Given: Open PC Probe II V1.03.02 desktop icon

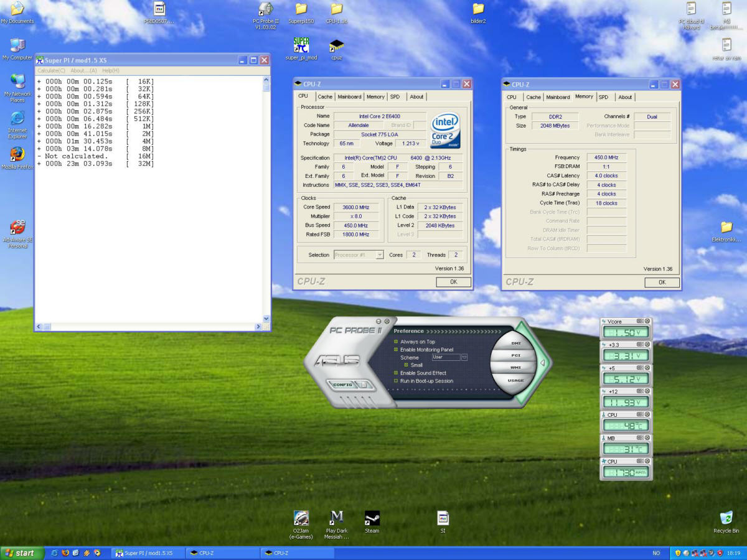Looking at the screenshot, I should (266, 15).
